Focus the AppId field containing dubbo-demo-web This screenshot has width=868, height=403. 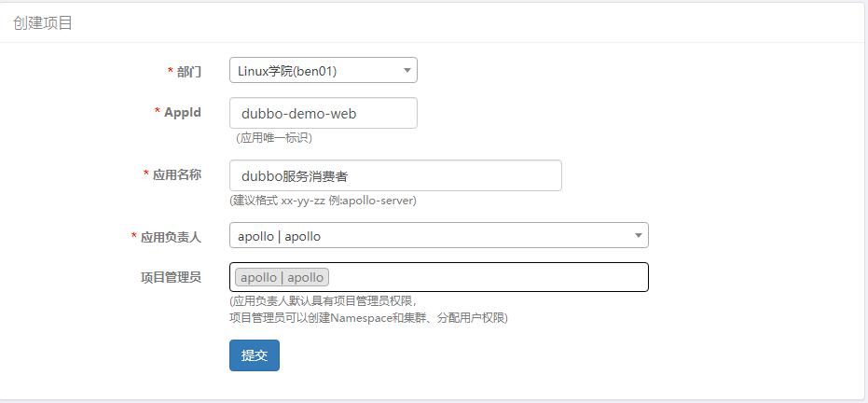point(323,114)
